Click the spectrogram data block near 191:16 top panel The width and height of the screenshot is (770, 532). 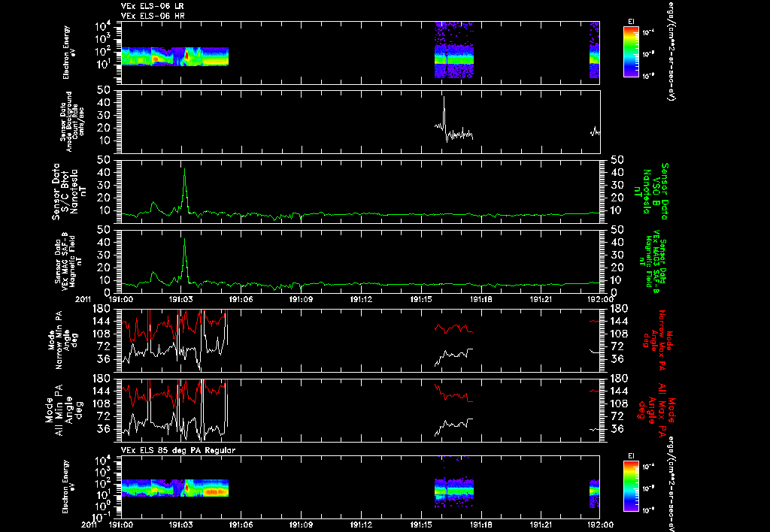[454, 50]
